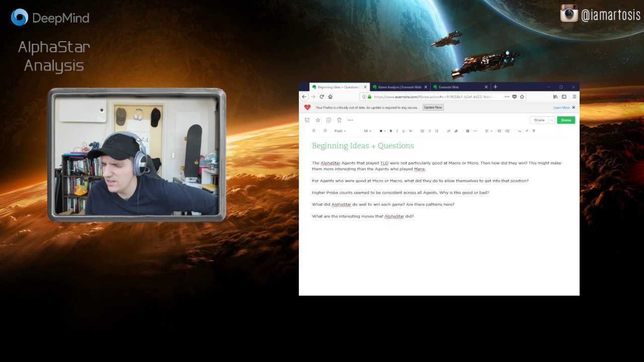This screenshot has height=362, width=644.
Task: Toggle superscript formatting
Action: 527,131
